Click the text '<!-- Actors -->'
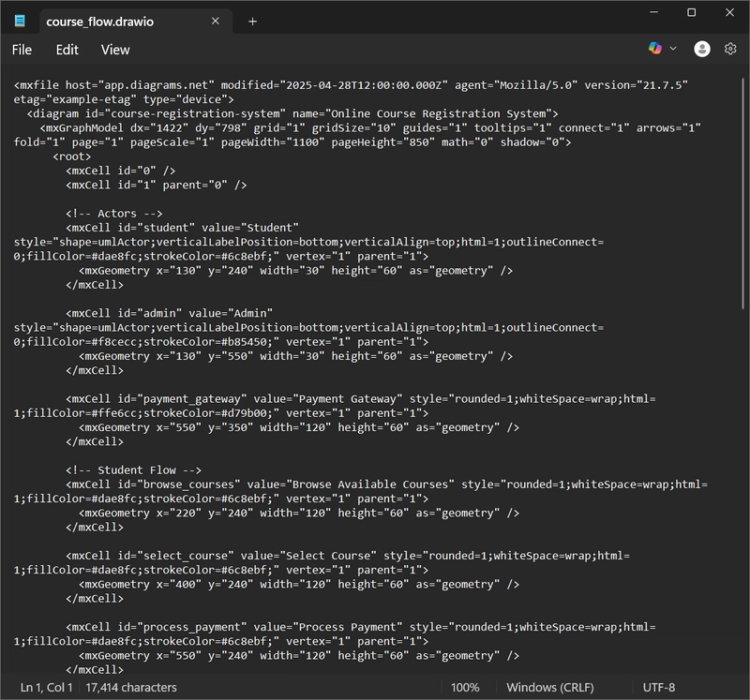The width and height of the screenshot is (750, 700). pos(113,214)
